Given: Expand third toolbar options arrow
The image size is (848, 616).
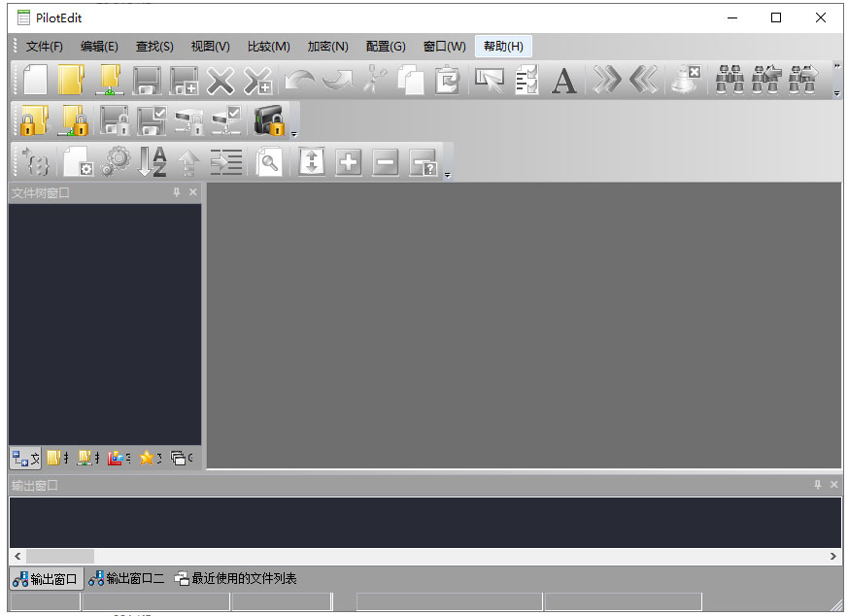Looking at the screenshot, I should click(447, 175).
